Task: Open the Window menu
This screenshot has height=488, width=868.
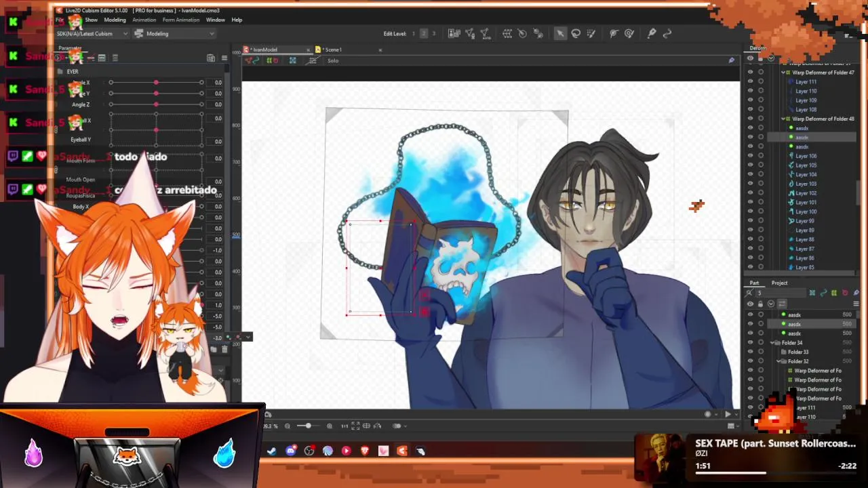Action: (216, 20)
